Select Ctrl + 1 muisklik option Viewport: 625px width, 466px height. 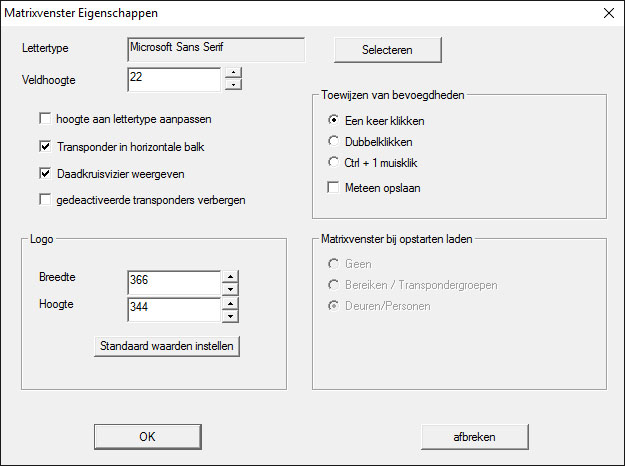click(x=334, y=161)
